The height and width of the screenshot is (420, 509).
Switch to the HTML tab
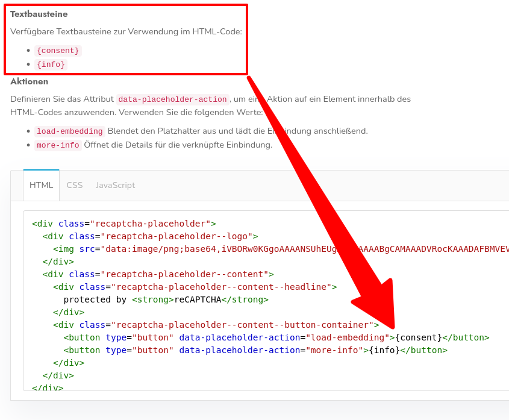(x=41, y=185)
